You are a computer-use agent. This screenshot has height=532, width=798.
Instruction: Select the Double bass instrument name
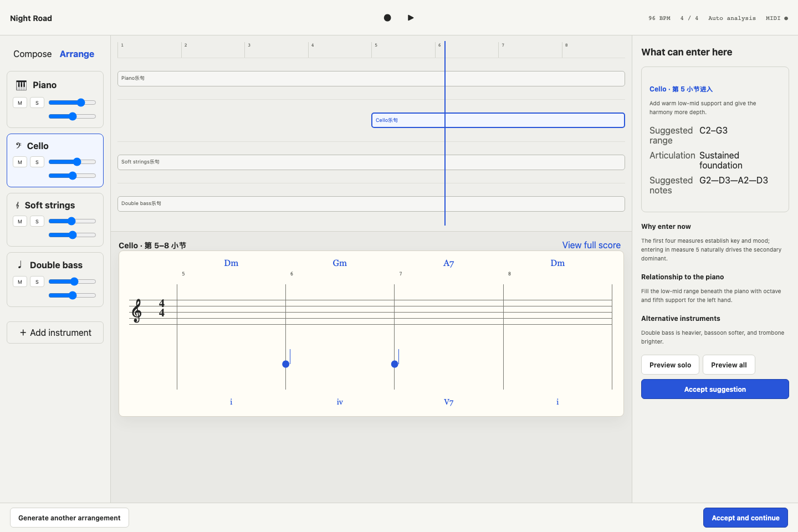[56, 265]
